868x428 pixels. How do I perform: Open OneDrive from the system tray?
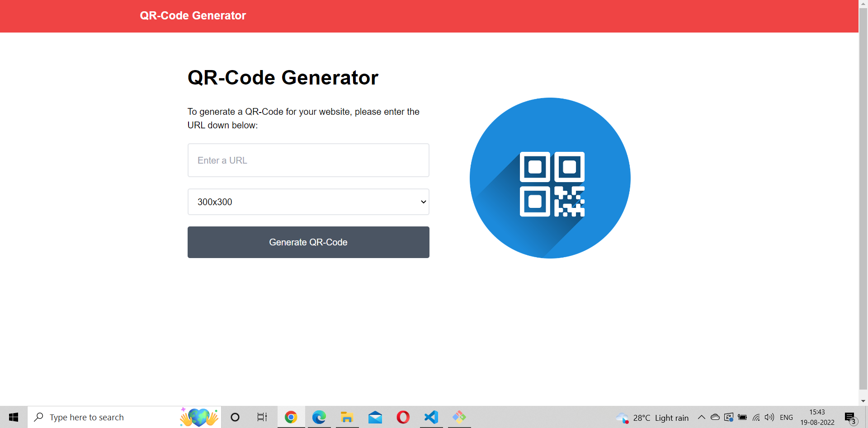pyautogui.click(x=715, y=417)
